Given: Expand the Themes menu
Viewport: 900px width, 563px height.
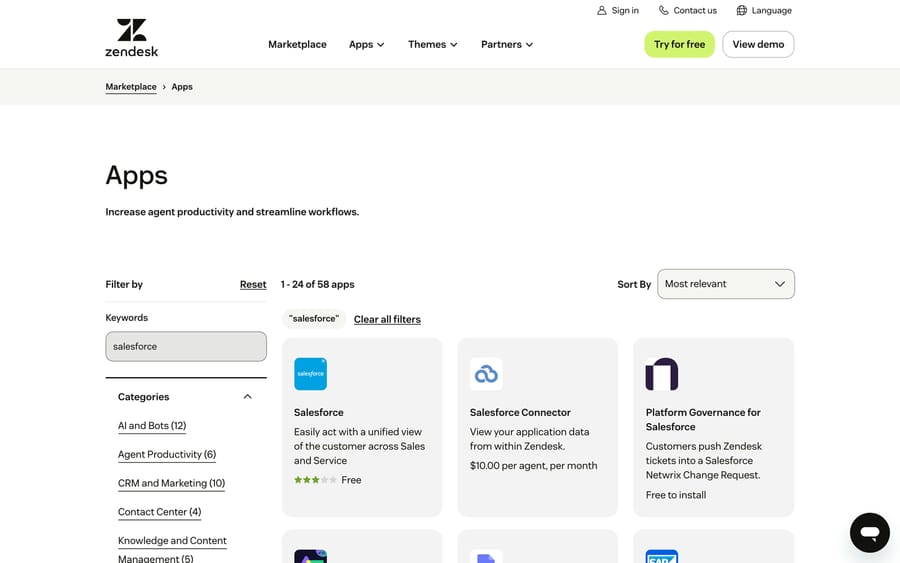Looking at the screenshot, I should click(x=433, y=44).
